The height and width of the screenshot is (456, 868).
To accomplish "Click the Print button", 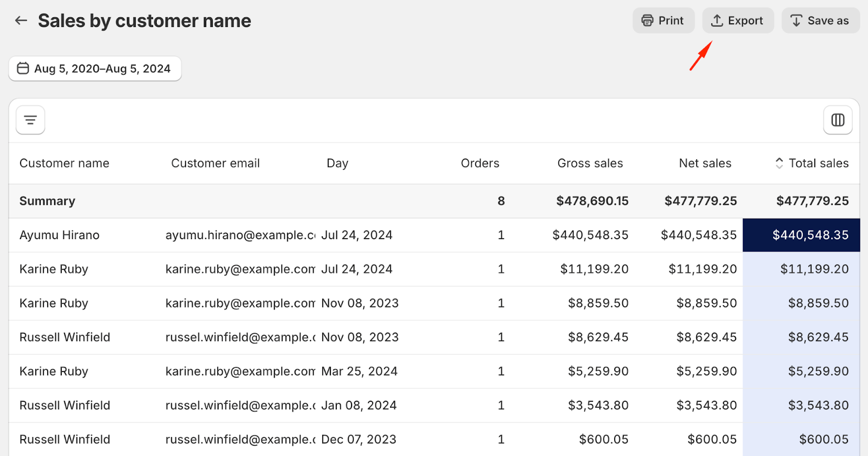I will click(x=663, y=21).
